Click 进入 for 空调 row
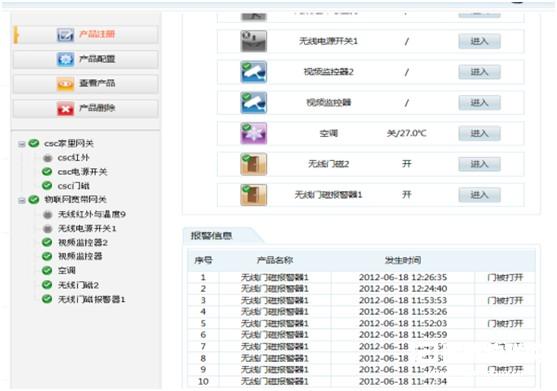Screen dimensions: 557x391 479,134
